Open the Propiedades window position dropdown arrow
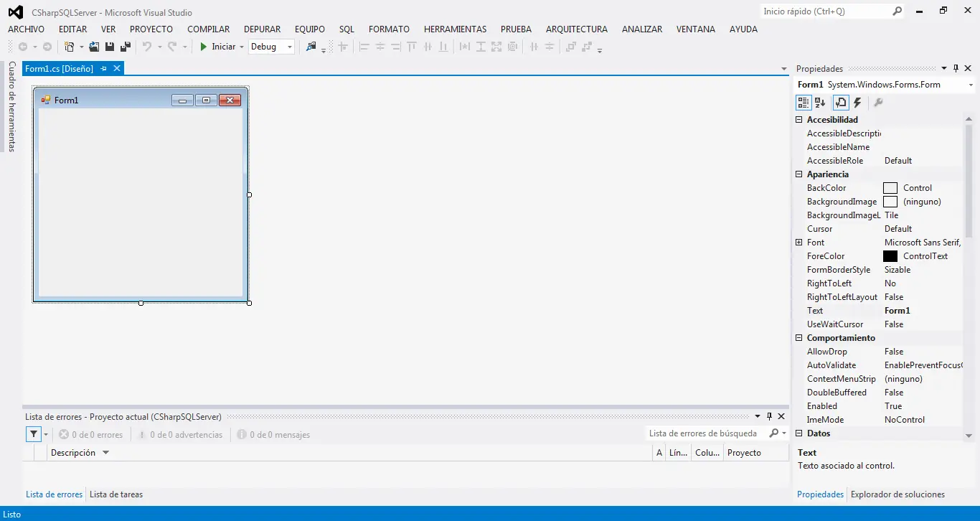The image size is (980, 521). (x=944, y=69)
